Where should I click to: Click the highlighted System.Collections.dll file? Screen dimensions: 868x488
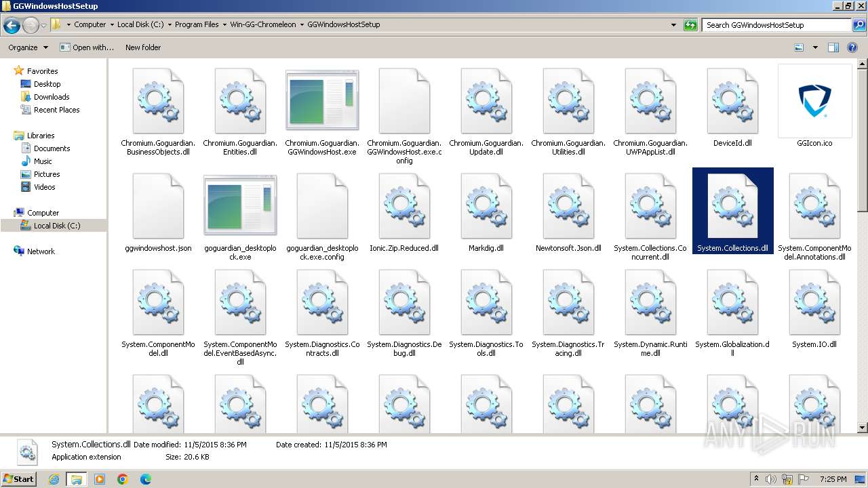click(x=732, y=211)
